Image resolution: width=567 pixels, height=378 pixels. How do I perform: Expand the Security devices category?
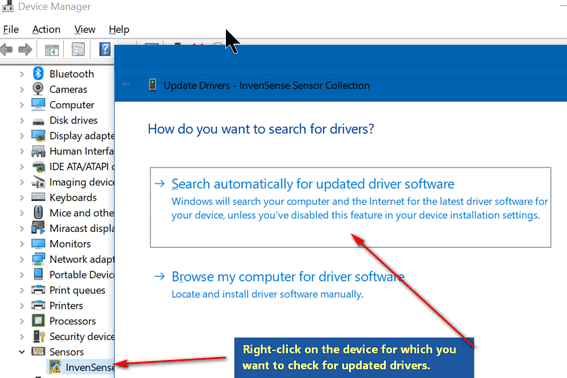(x=22, y=336)
